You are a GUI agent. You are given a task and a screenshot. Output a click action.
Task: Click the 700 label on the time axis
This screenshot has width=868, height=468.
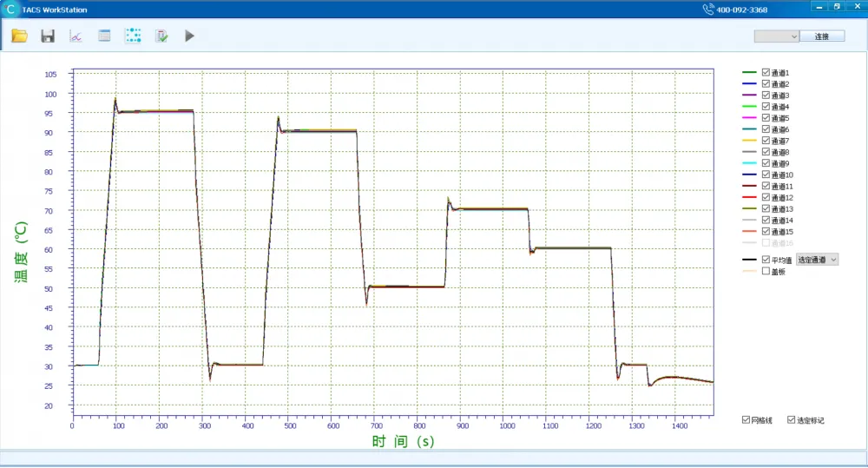point(377,426)
